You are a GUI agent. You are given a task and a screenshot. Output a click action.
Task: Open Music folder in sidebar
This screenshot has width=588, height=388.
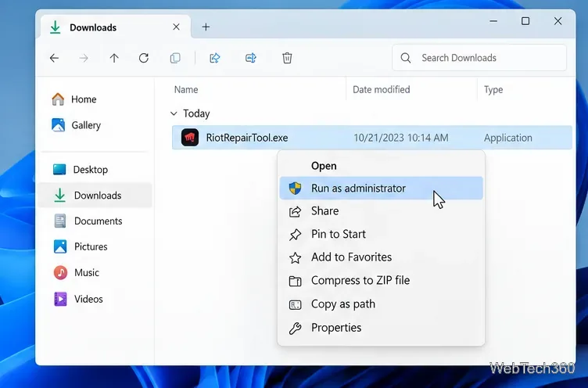point(87,272)
